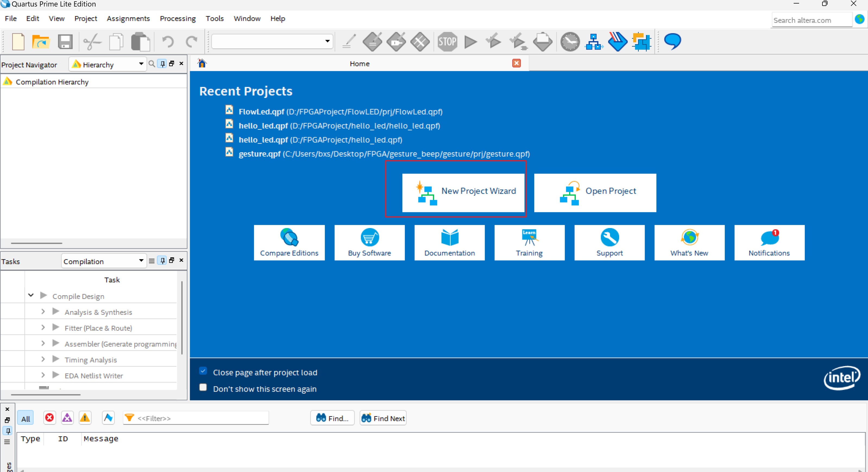Toggle the Tasks panel pin button

coord(163,261)
